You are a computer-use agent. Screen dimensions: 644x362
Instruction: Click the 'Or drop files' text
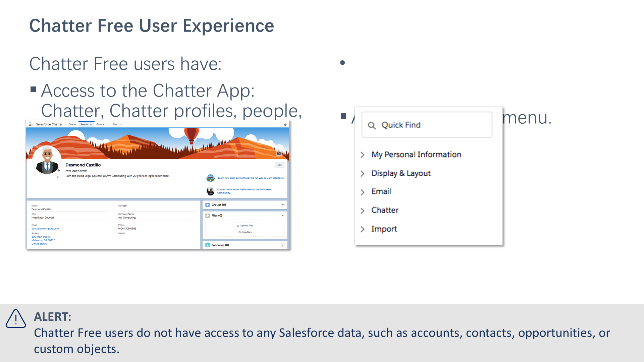(245, 232)
